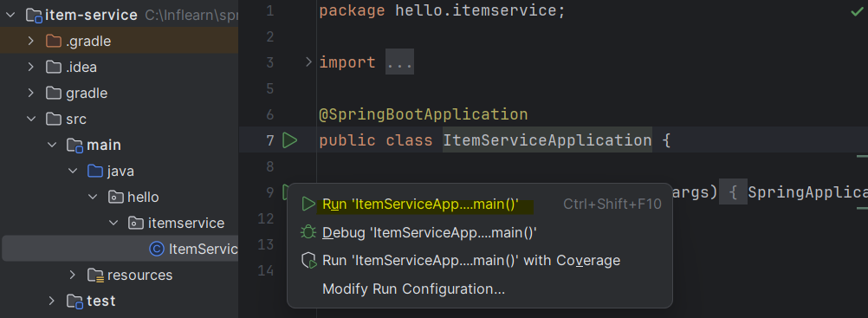Expand the .idea folder node

(31, 67)
